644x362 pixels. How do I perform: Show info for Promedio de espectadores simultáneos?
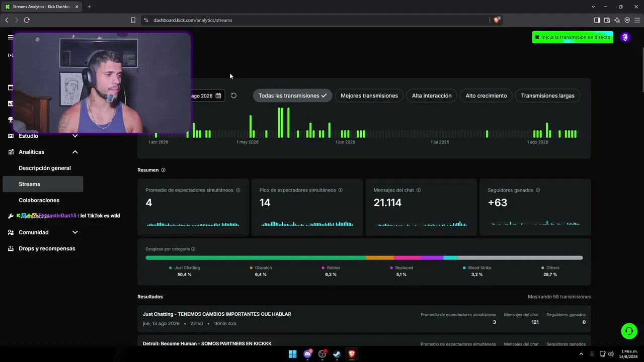coord(238,190)
